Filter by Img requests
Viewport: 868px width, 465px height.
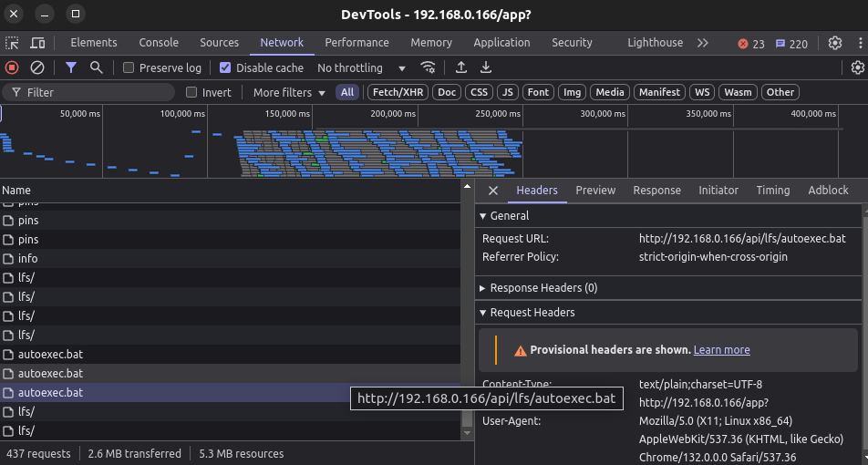[572, 92]
